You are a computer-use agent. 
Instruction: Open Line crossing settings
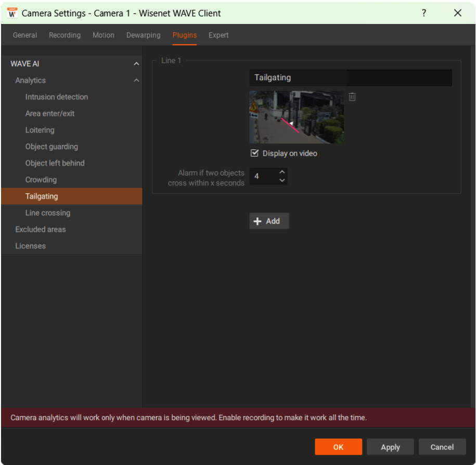click(x=72, y=213)
